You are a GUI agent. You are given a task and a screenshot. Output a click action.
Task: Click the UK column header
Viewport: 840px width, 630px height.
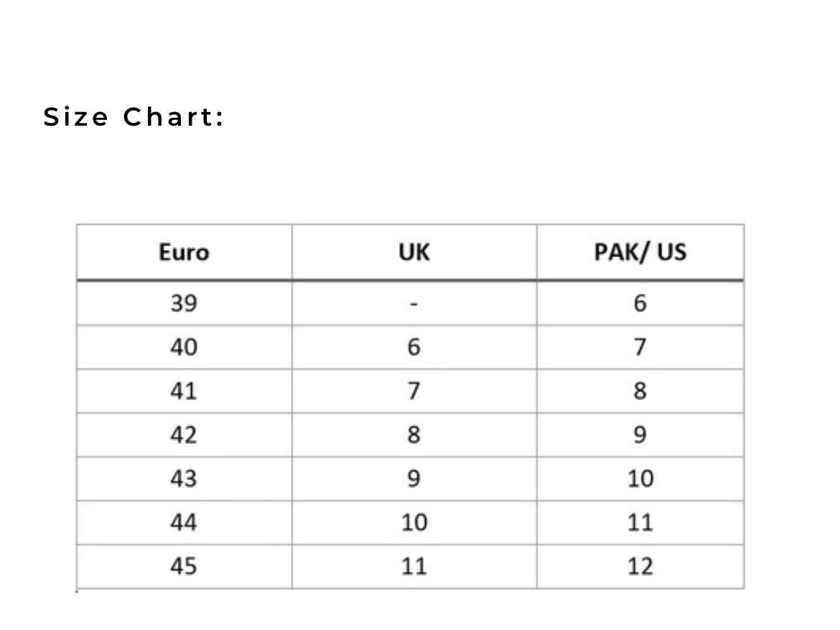[414, 252]
